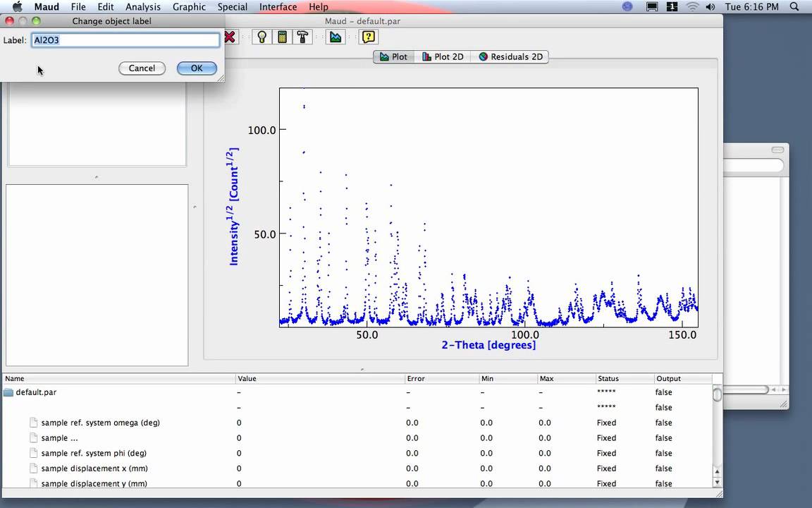Select sample displacement x (mm) row
The image size is (812, 508).
pos(357,468)
